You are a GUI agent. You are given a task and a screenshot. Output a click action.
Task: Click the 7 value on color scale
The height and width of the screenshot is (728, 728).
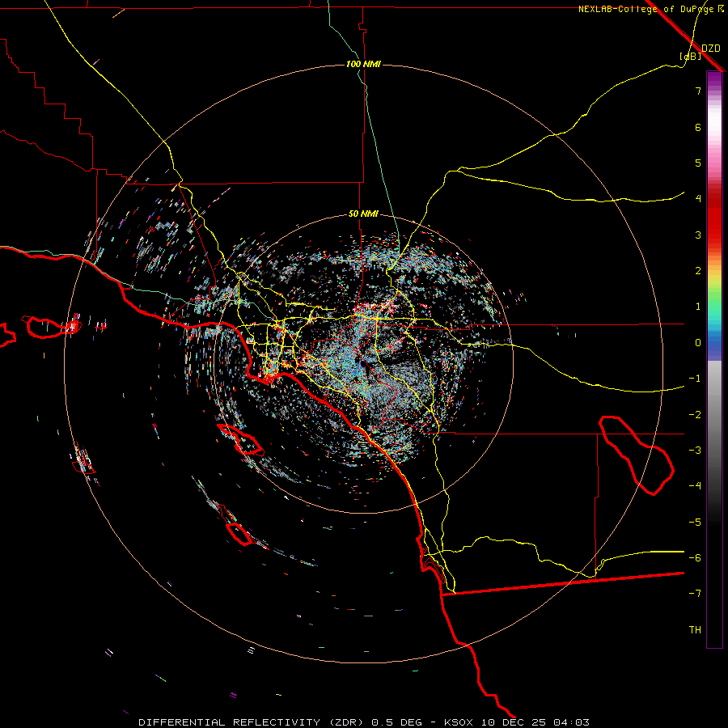(698, 91)
